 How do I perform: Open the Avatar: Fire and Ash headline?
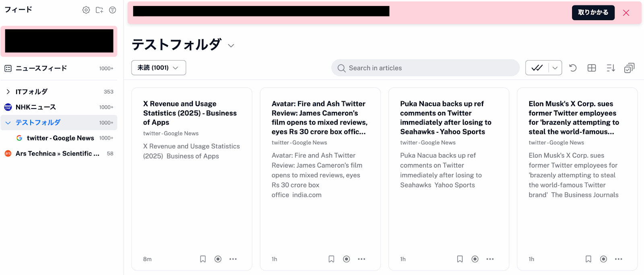point(320,118)
